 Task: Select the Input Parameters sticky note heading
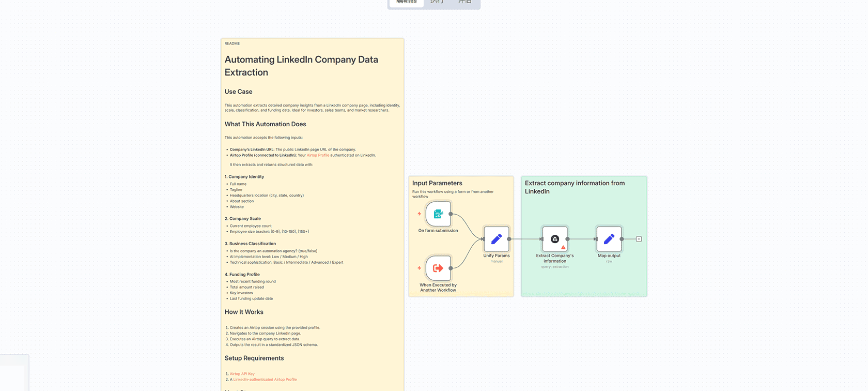pyautogui.click(x=437, y=183)
